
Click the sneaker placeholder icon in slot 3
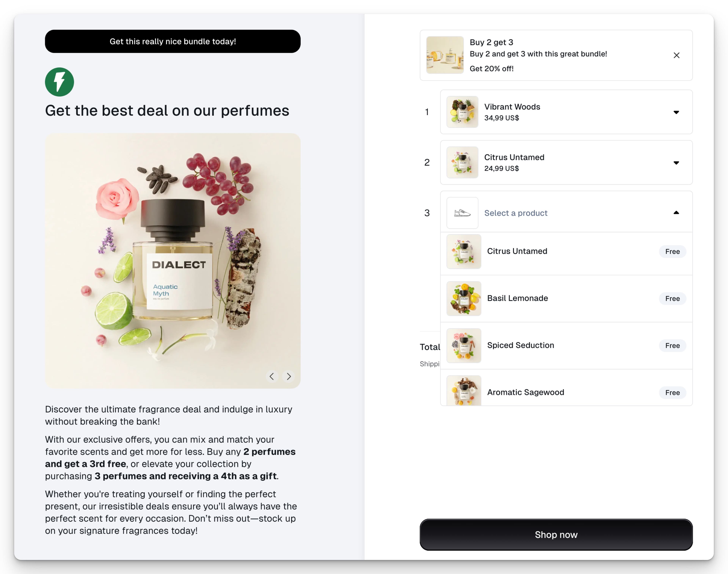[x=462, y=213]
